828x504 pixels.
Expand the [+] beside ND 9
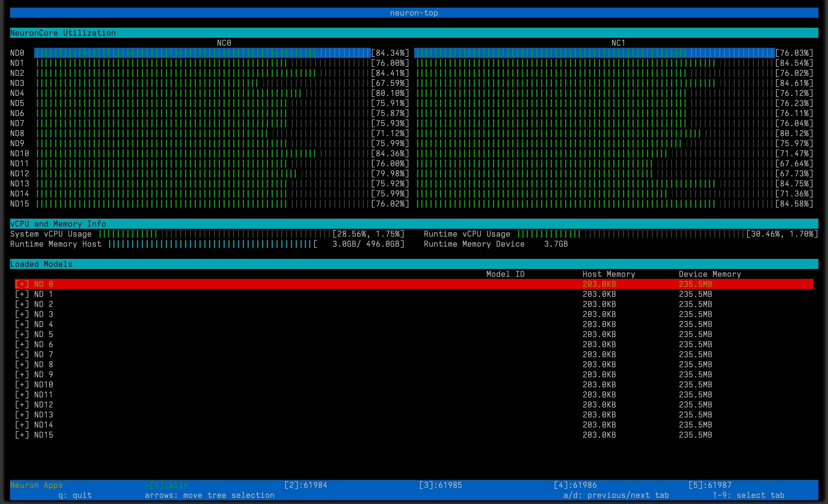[22, 374]
